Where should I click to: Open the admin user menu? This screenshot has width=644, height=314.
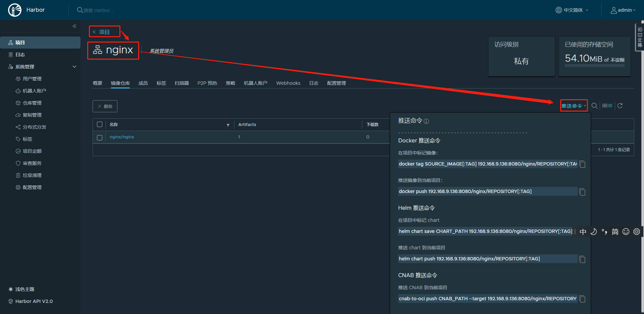click(x=623, y=10)
